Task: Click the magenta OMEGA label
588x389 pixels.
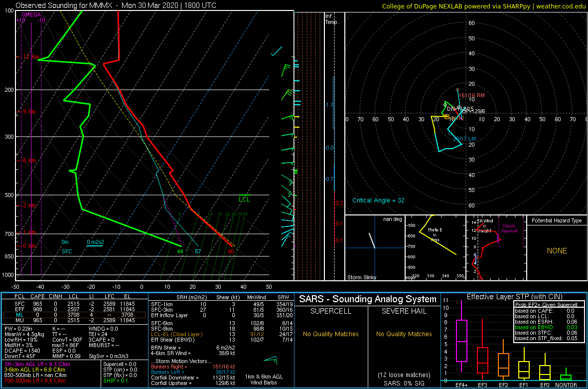Action: 30,14
